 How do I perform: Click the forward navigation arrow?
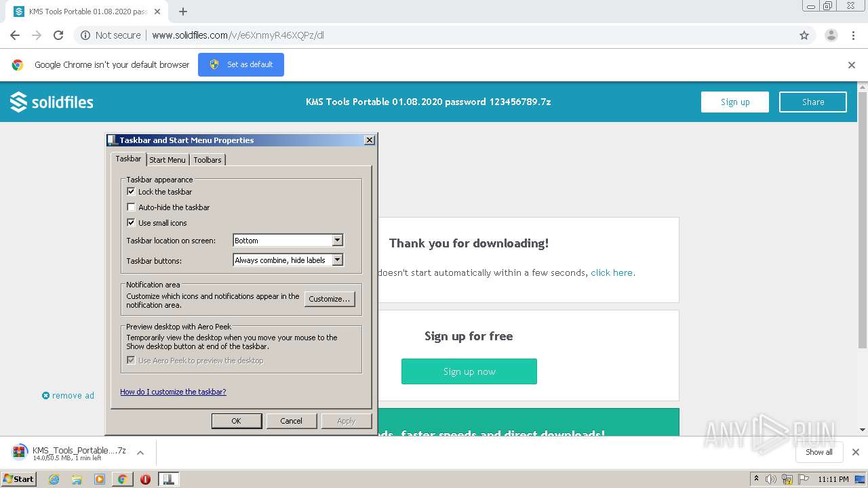37,35
